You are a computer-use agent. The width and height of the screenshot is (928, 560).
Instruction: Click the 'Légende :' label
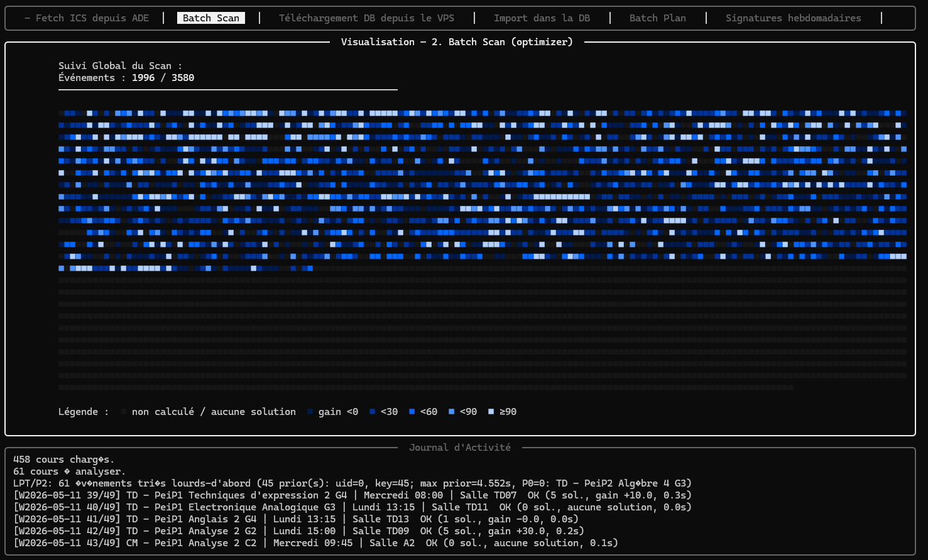[x=84, y=412]
